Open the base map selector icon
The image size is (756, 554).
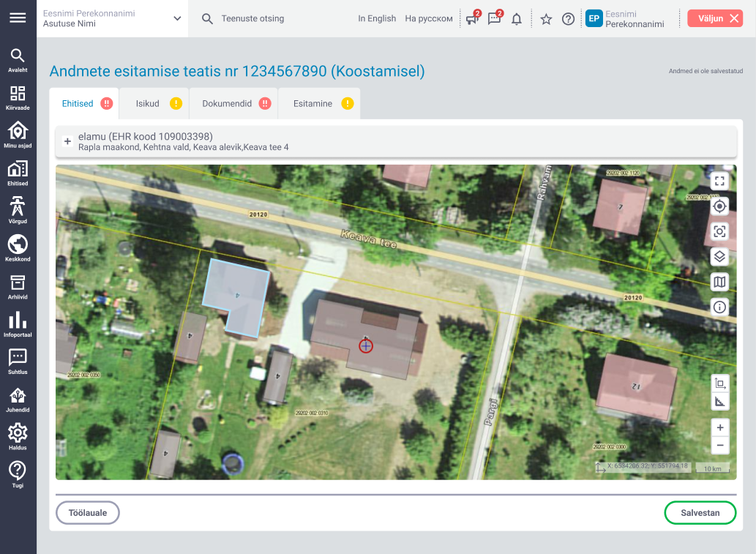pos(719,282)
